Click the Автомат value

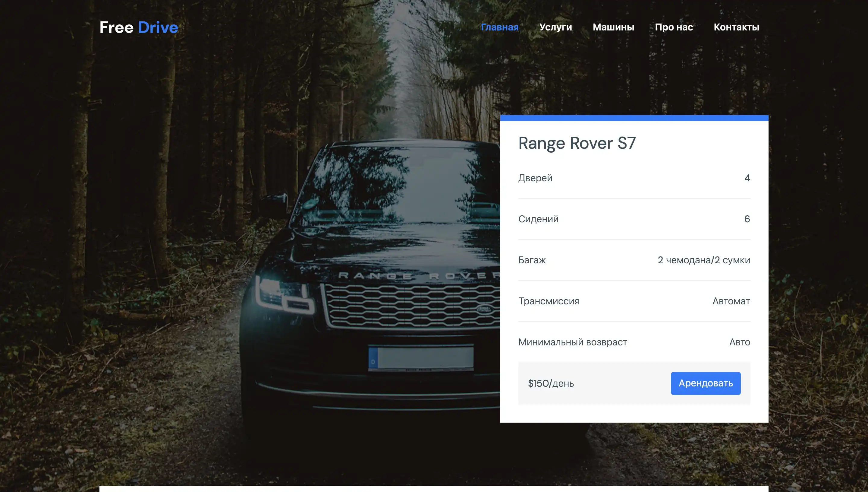[731, 301]
